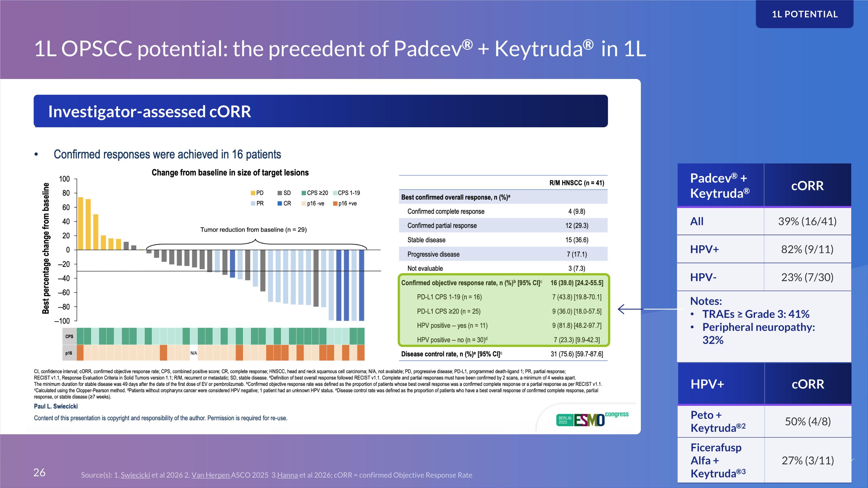
Task: Click the Not evaluable value 3 (7.3)
Action: [577, 268]
